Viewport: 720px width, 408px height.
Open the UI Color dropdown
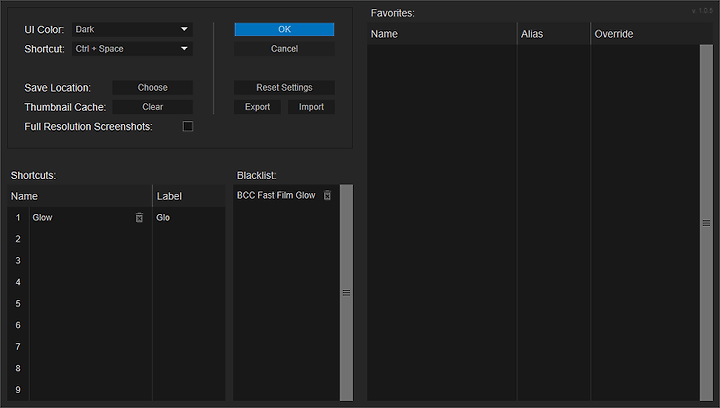[132, 29]
